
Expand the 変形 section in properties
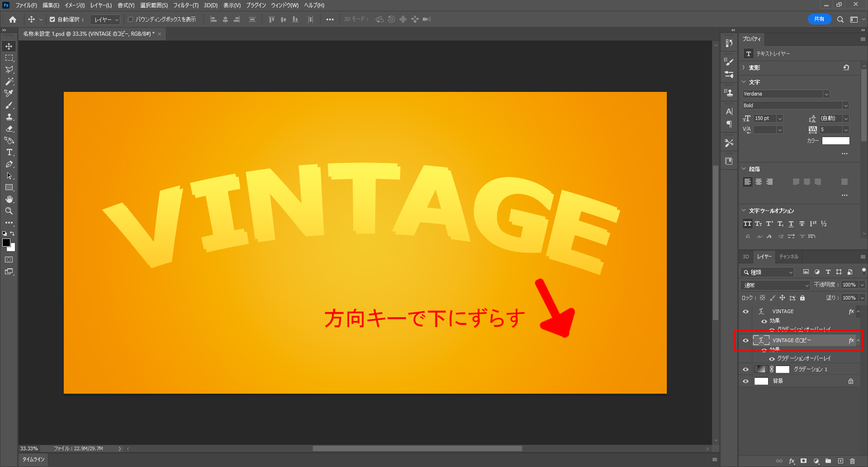click(744, 67)
